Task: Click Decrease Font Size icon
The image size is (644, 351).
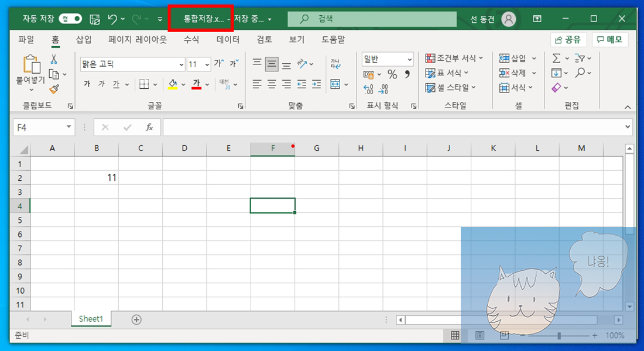Action: [234, 63]
